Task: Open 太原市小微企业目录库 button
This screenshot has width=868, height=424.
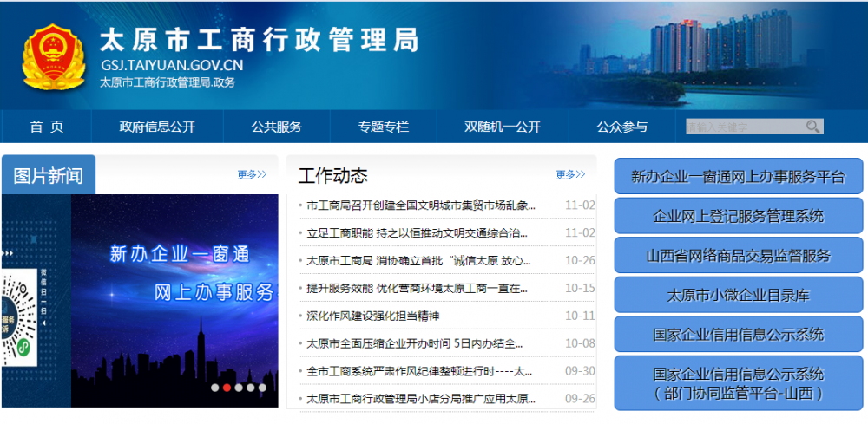Action: (x=738, y=295)
